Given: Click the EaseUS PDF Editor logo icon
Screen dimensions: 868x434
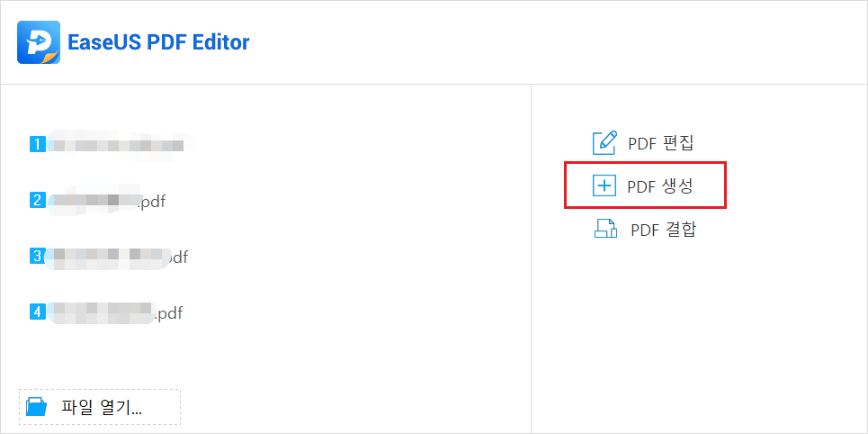Looking at the screenshot, I should click(37, 42).
